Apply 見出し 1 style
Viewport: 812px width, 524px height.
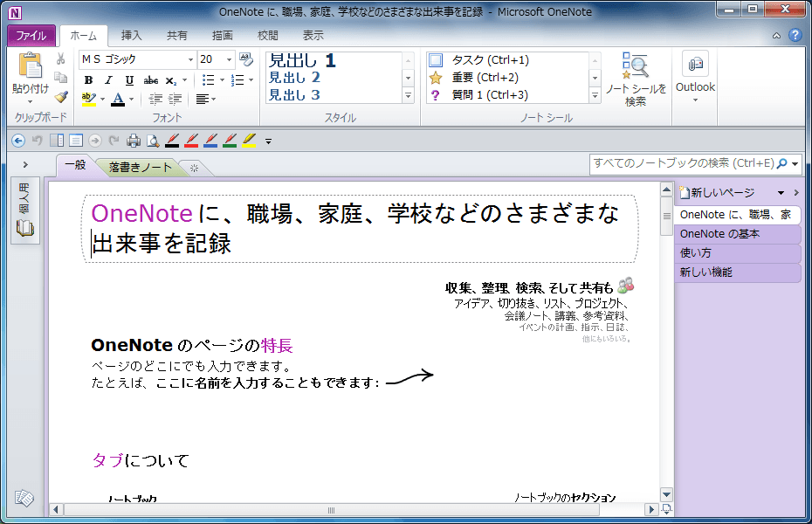[302, 60]
